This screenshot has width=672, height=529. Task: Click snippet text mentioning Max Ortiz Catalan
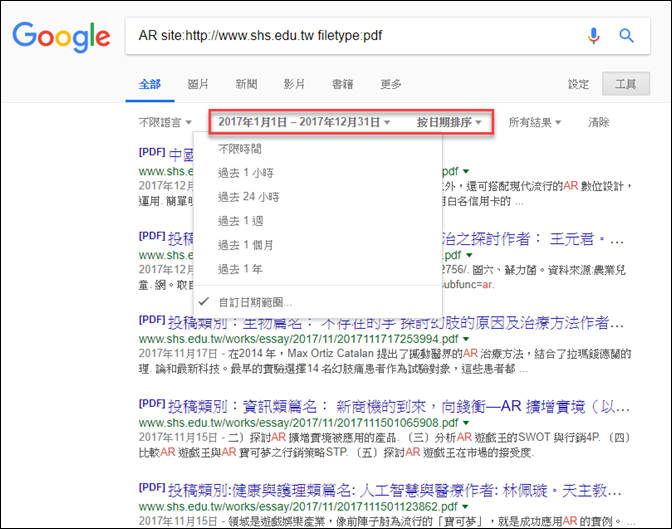pyautogui.click(x=385, y=361)
